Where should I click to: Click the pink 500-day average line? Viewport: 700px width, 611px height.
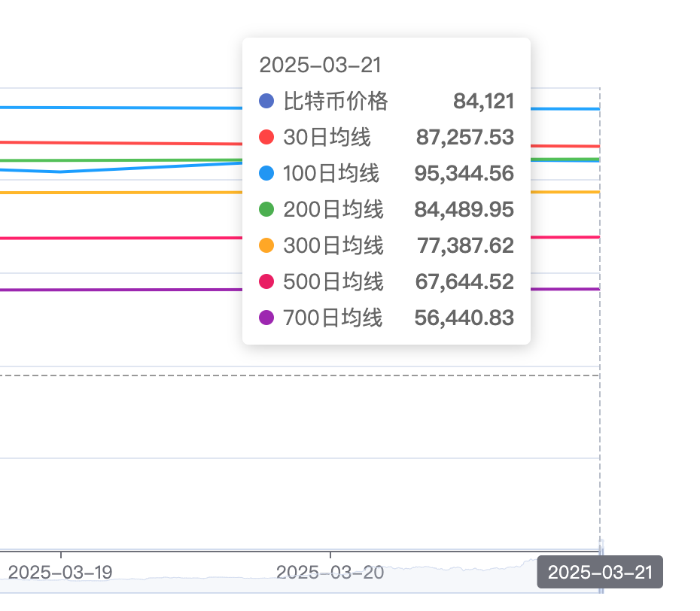(x=120, y=238)
